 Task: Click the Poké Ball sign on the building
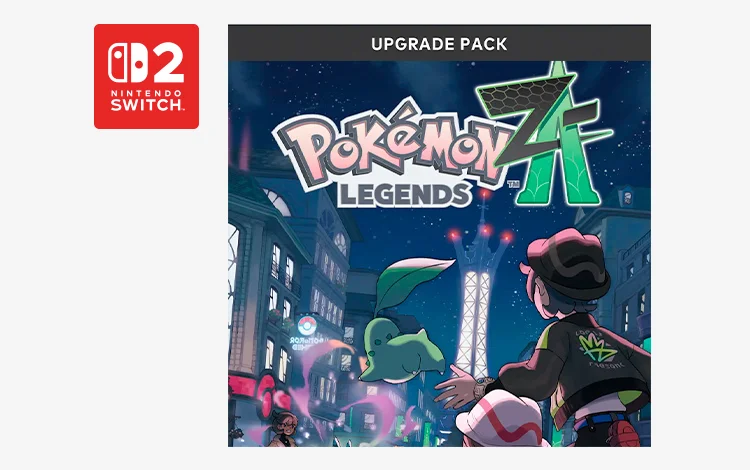(x=306, y=326)
